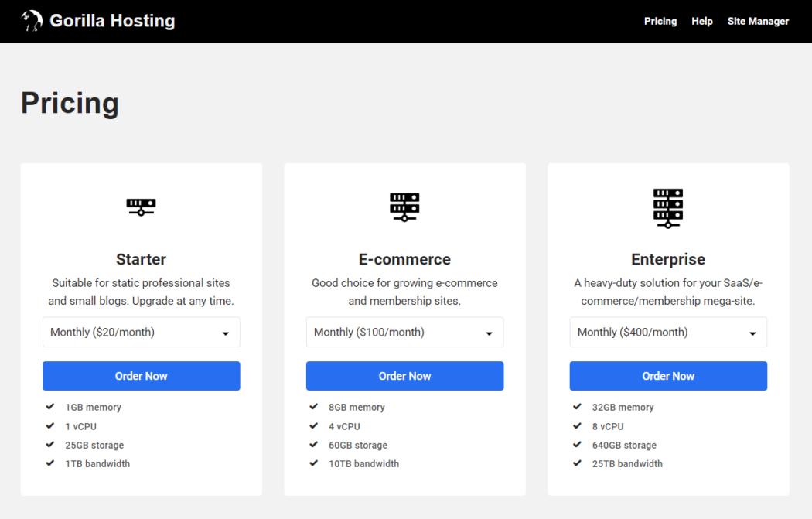Click the '10TB bandwidth' feature text

tap(364, 463)
